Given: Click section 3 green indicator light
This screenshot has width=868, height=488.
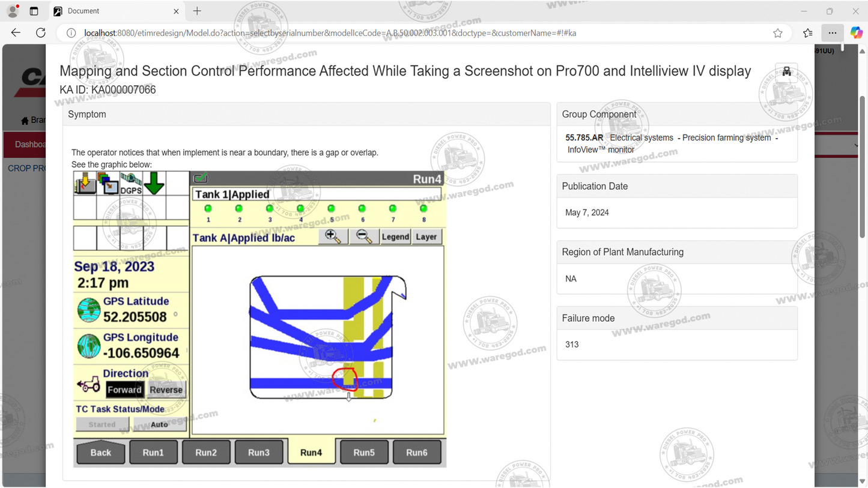Looking at the screenshot, I should coord(270,209).
